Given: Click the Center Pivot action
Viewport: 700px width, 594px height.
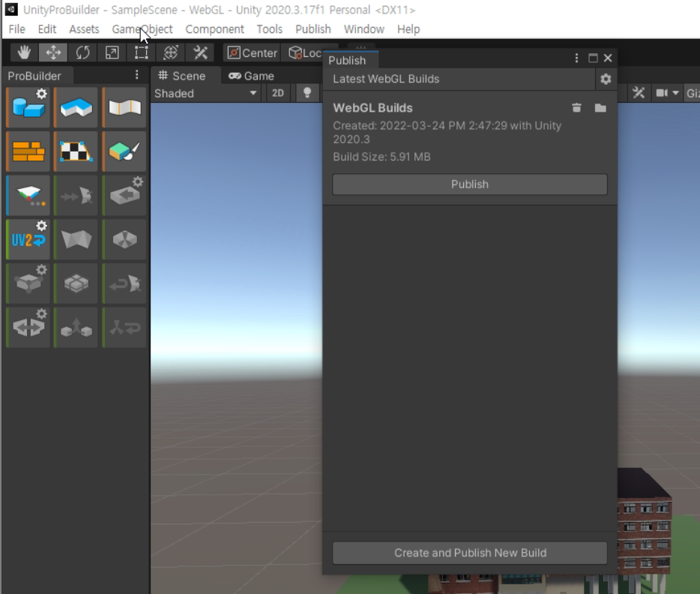Looking at the screenshot, I should 124,240.
